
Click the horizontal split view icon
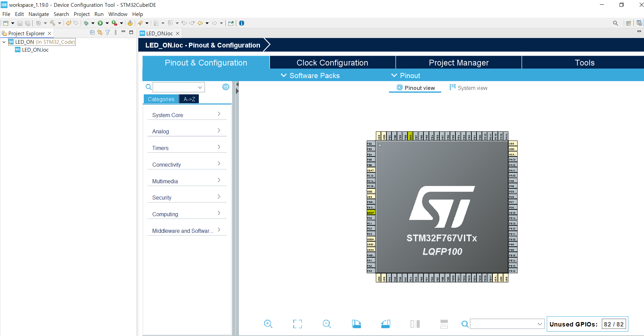pyautogui.click(x=444, y=324)
